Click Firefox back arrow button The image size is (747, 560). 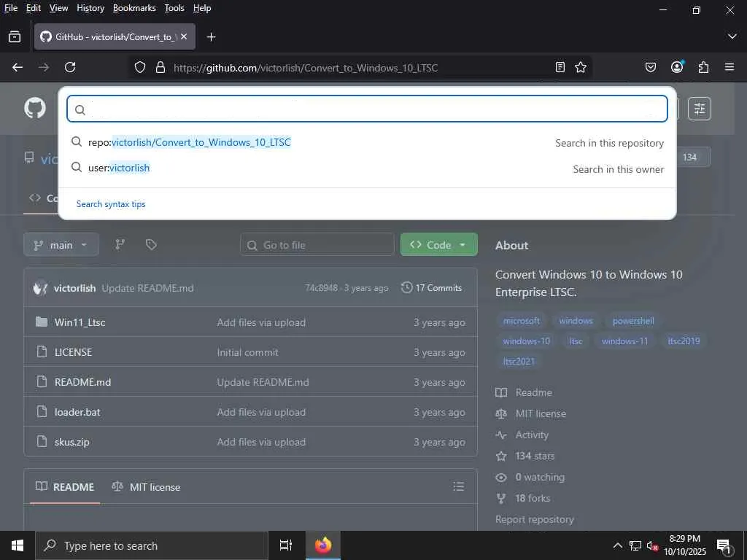point(18,68)
